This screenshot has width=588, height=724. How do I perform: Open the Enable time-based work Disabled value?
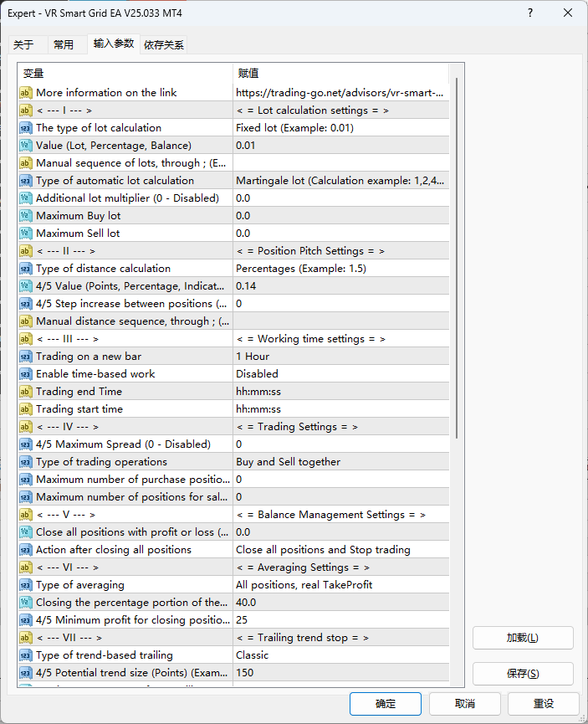coord(340,374)
